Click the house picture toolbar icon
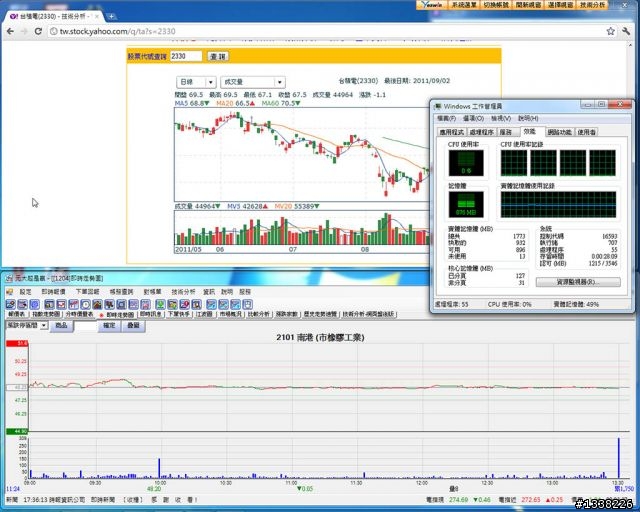The width and height of the screenshot is (640, 512). coord(97,304)
